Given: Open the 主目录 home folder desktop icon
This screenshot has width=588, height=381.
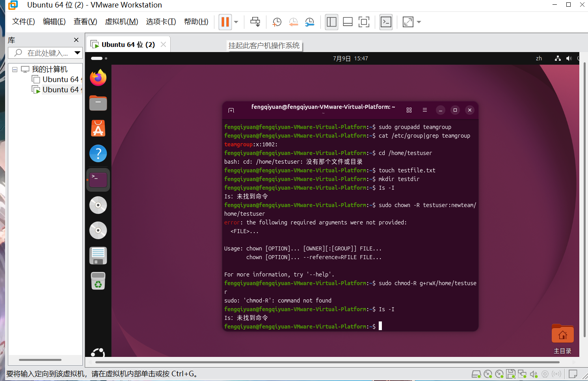Looking at the screenshot, I should click(x=562, y=339).
